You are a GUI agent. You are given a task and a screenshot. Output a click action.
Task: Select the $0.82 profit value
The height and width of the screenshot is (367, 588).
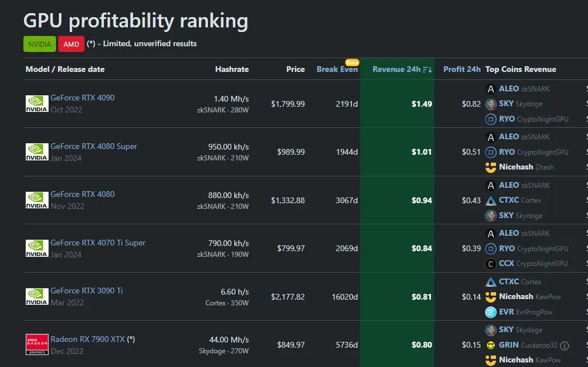(471, 104)
